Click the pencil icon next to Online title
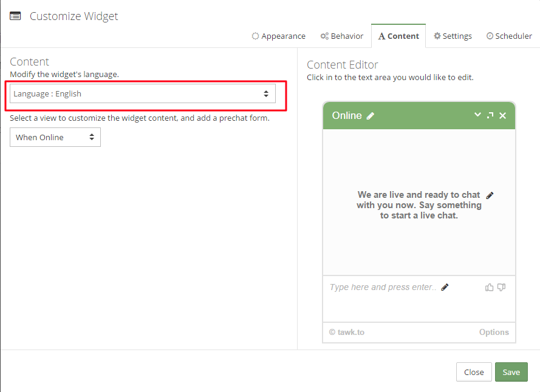540x392 pixels. (370, 116)
